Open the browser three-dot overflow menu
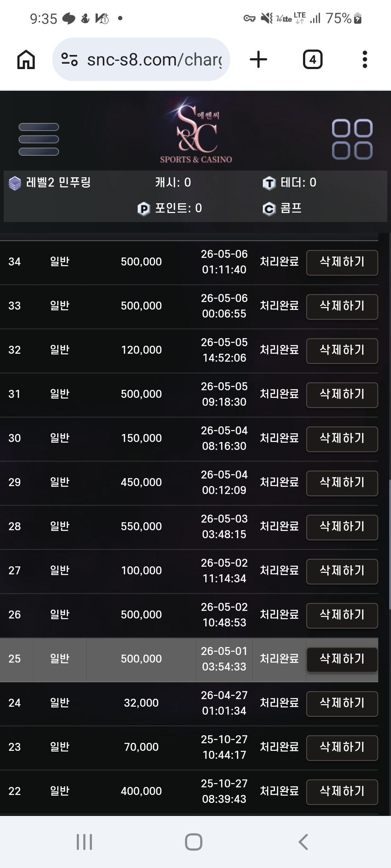The height and width of the screenshot is (868, 391). point(365,59)
